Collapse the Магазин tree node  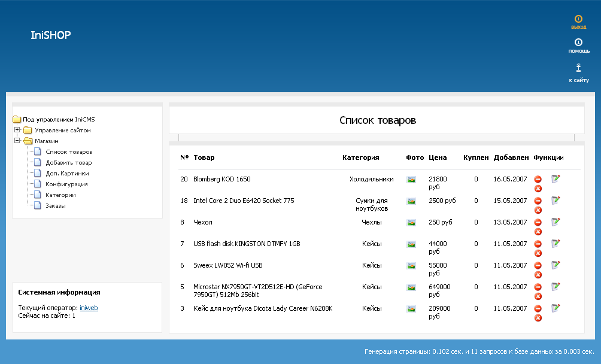[17, 141]
